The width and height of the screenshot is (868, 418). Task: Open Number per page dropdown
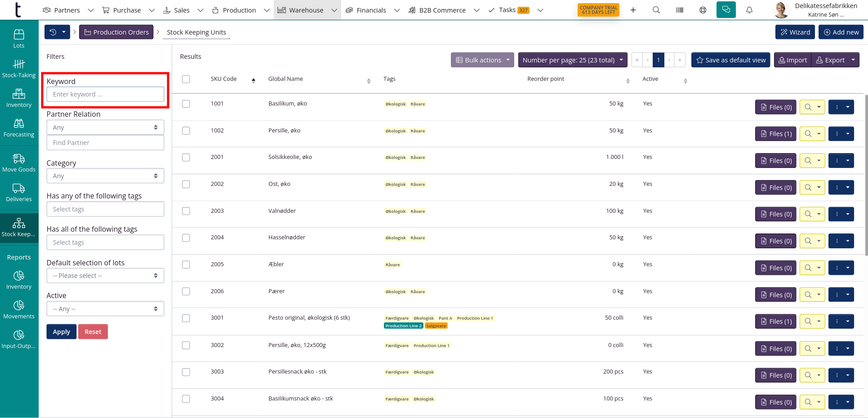coord(572,60)
